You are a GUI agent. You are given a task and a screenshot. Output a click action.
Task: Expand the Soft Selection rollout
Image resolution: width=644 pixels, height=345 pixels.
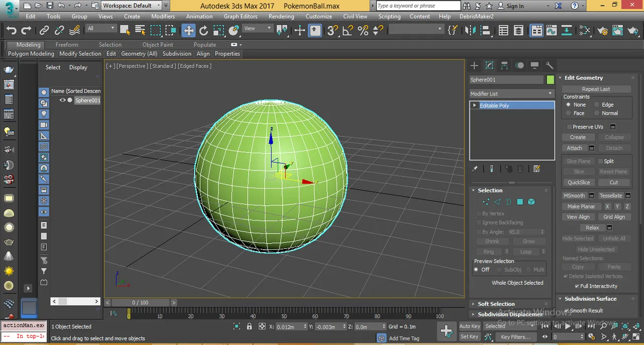tap(473, 304)
